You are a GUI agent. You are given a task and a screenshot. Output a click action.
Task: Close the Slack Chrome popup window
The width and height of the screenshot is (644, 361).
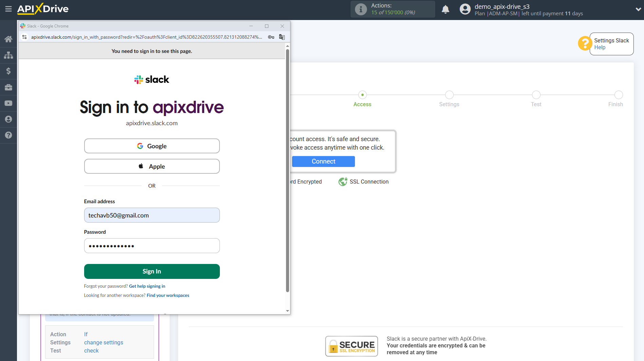282,26
